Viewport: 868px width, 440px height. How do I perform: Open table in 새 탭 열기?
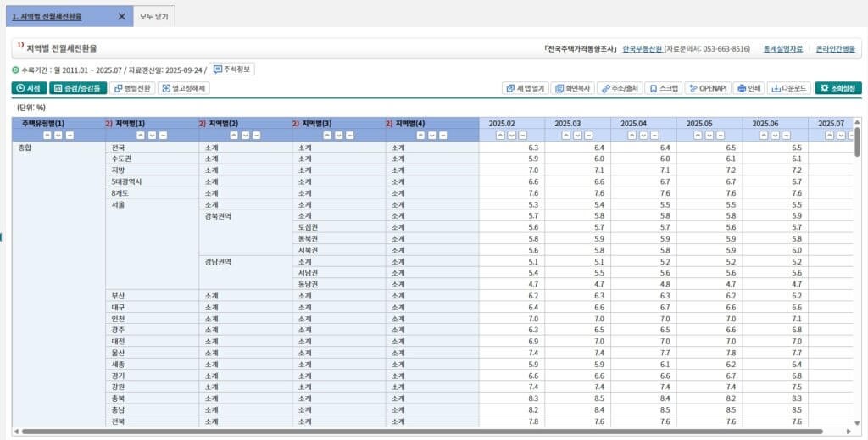(525, 88)
